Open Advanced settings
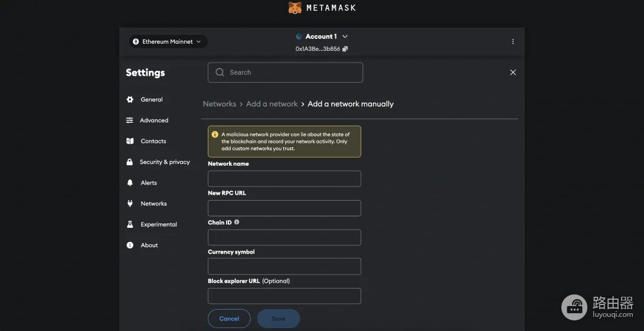The image size is (644, 331). pos(154,120)
